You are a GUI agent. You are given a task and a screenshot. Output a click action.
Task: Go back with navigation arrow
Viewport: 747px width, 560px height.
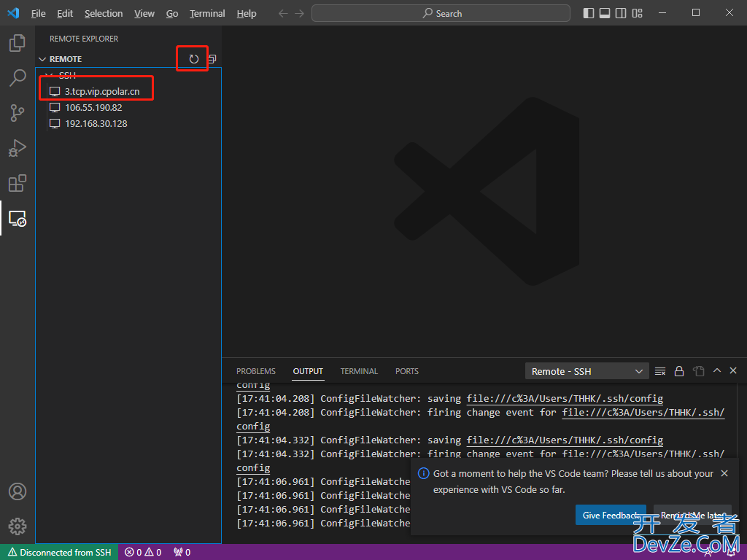pos(283,13)
